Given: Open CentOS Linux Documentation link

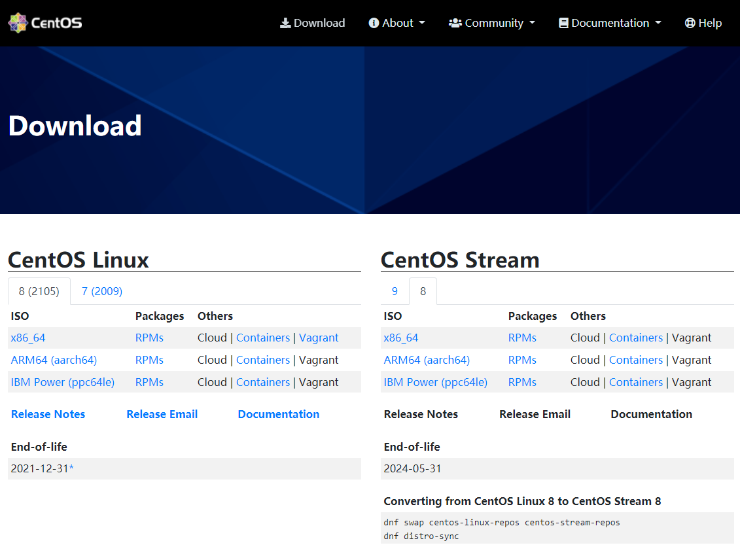Looking at the screenshot, I should coord(279,414).
